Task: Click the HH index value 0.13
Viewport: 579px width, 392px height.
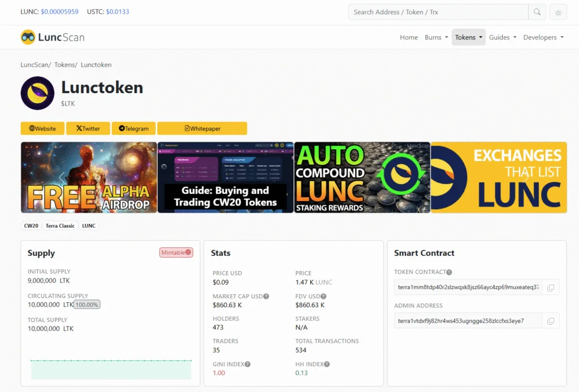Action: 301,373
